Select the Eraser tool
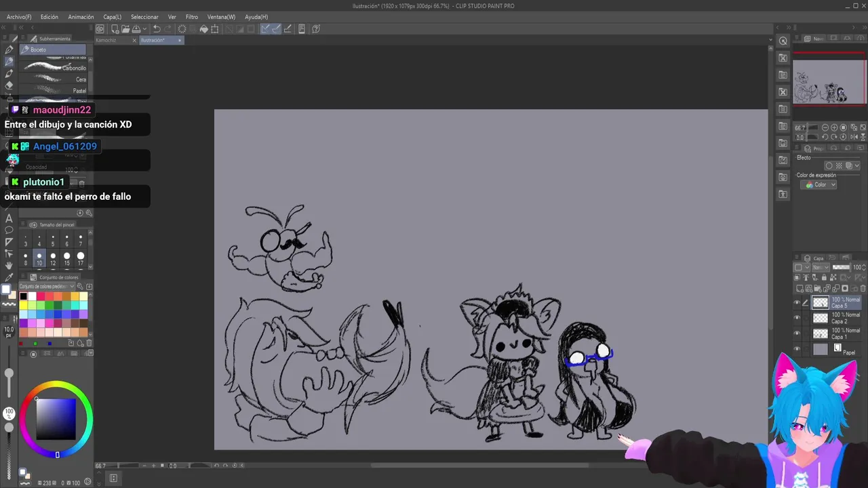 pos(9,85)
